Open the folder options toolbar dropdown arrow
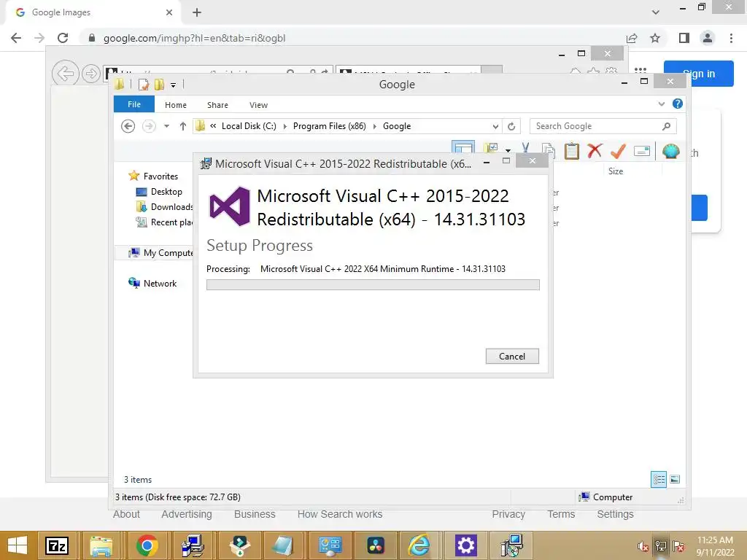This screenshot has width=747, height=560. [508, 150]
